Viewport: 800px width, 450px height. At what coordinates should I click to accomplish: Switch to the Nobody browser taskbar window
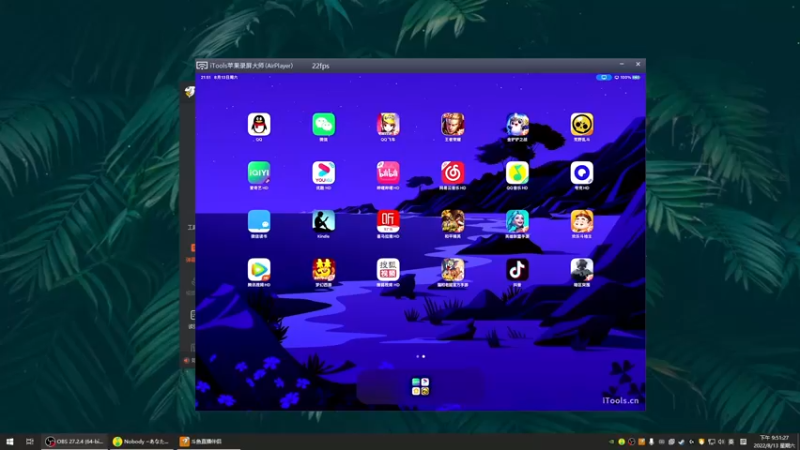(141, 441)
